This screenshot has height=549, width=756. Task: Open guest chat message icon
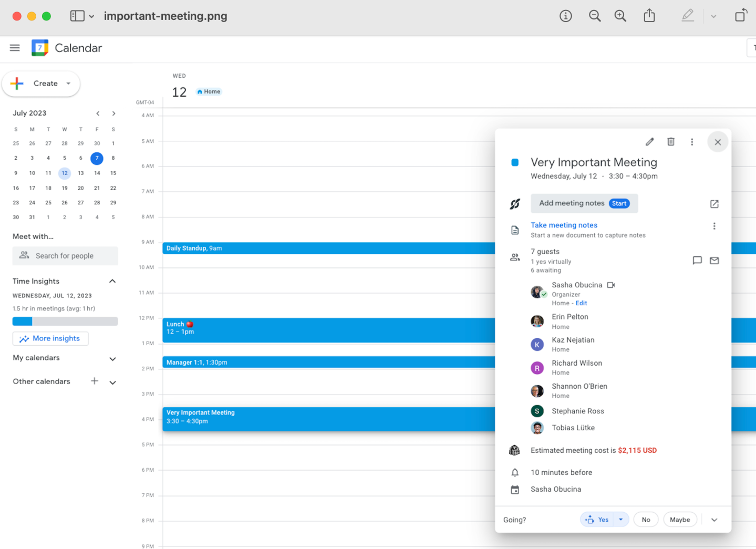(x=697, y=261)
